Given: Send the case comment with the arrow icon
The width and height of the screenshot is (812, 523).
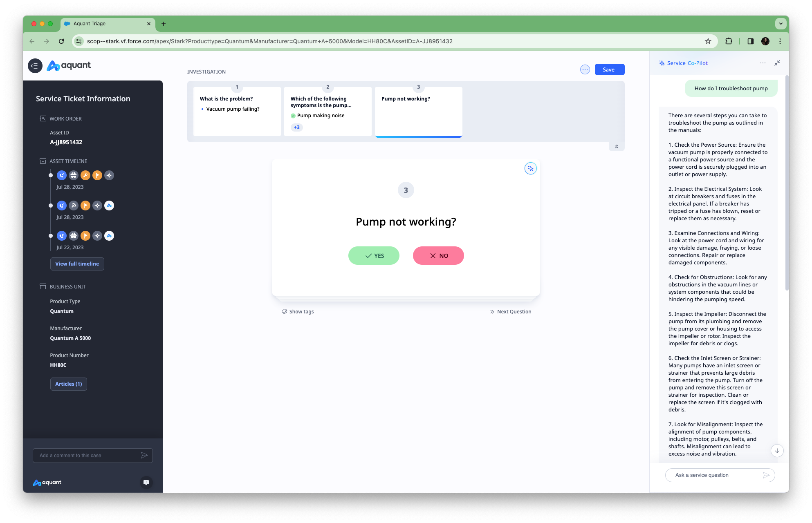Looking at the screenshot, I should tap(144, 455).
